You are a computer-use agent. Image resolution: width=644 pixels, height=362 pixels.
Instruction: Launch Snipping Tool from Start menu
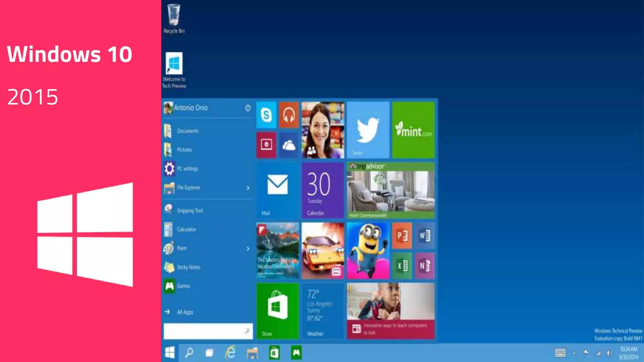[208, 211]
